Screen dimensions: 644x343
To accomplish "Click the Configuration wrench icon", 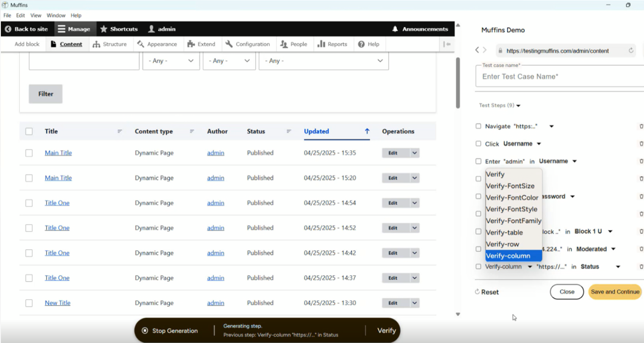I will click(x=229, y=44).
